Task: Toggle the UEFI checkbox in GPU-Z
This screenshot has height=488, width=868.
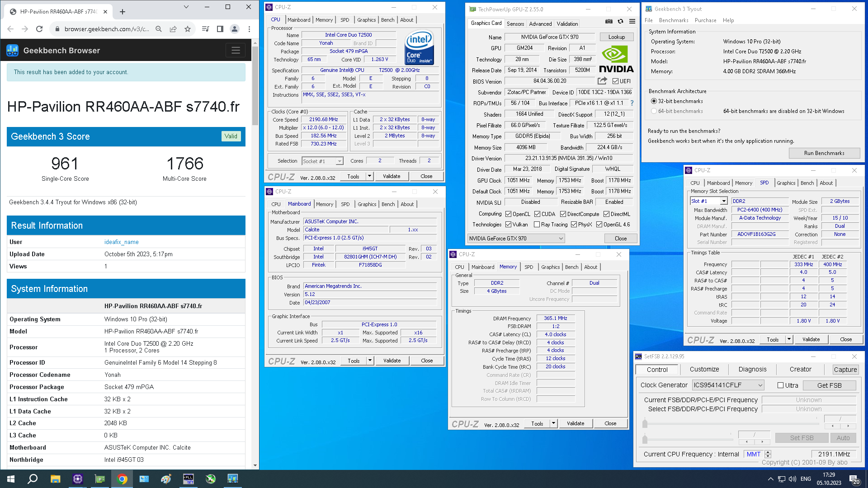Action: point(615,81)
